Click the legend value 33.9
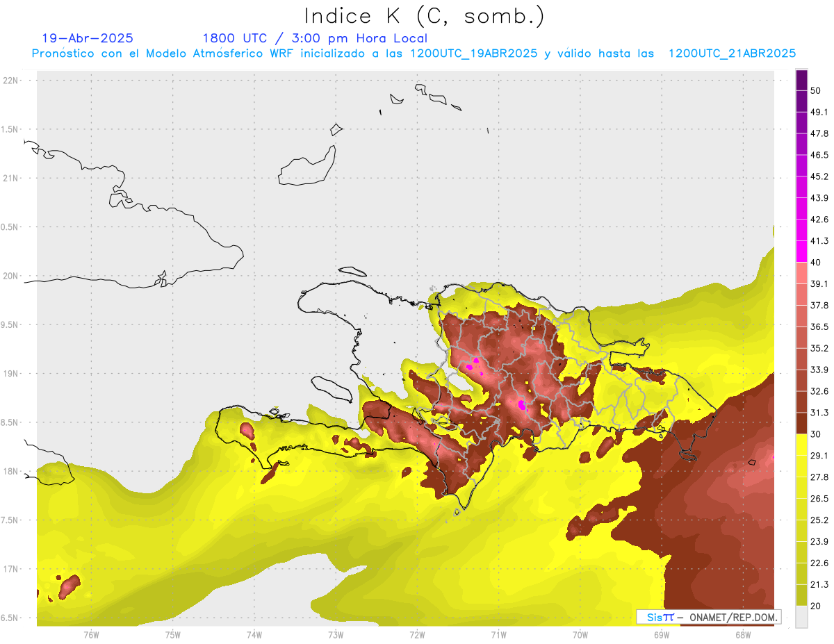The width and height of the screenshot is (834, 644). (x=819, y=370)
